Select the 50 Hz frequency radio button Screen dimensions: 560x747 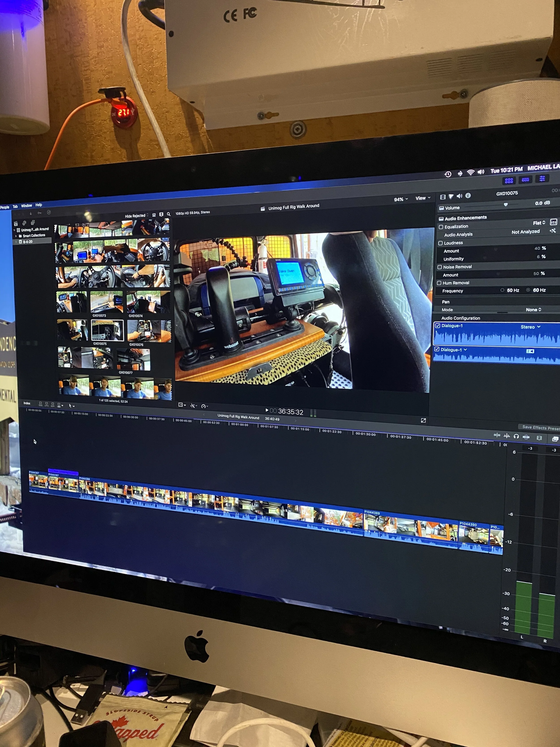pyautogui.click(x=502, y=290)
